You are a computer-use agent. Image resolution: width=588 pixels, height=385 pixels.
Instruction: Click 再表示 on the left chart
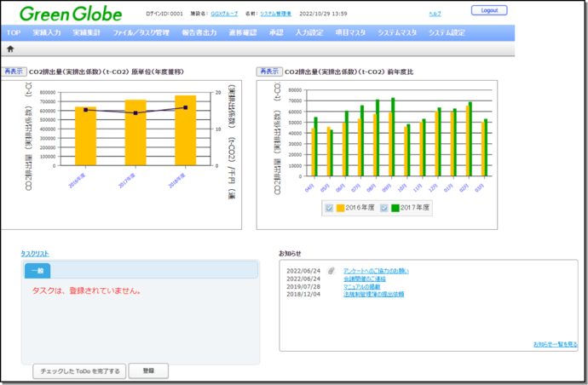click(x=14, y=72)
